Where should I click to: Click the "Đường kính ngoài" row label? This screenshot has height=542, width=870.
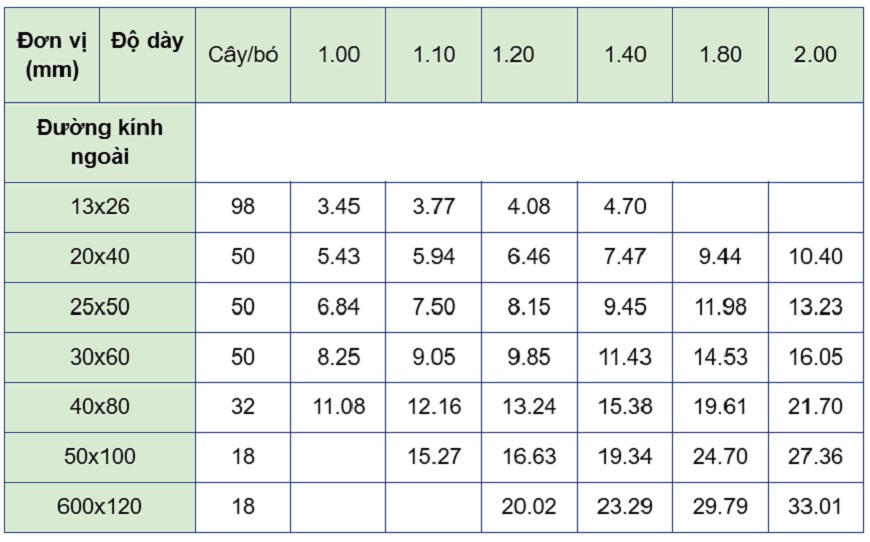pos(100,142)
